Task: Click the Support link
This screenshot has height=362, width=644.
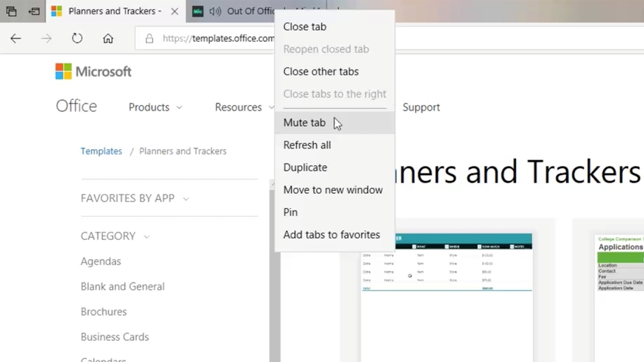Action: pyautogui.click(x=421, y=107)
